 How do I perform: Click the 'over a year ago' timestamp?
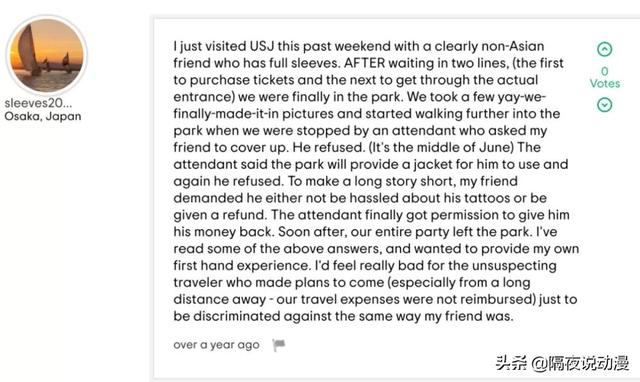pos(216,345)
